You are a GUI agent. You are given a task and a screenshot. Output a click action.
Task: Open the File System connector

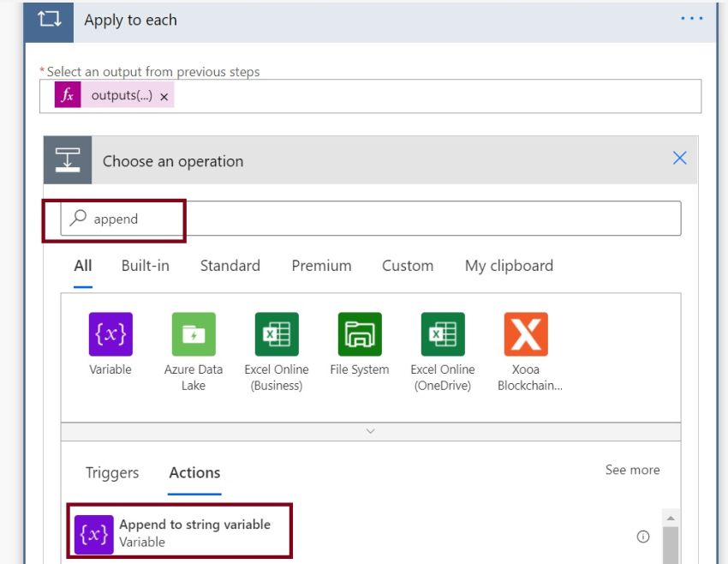click(x=359, y=333)
